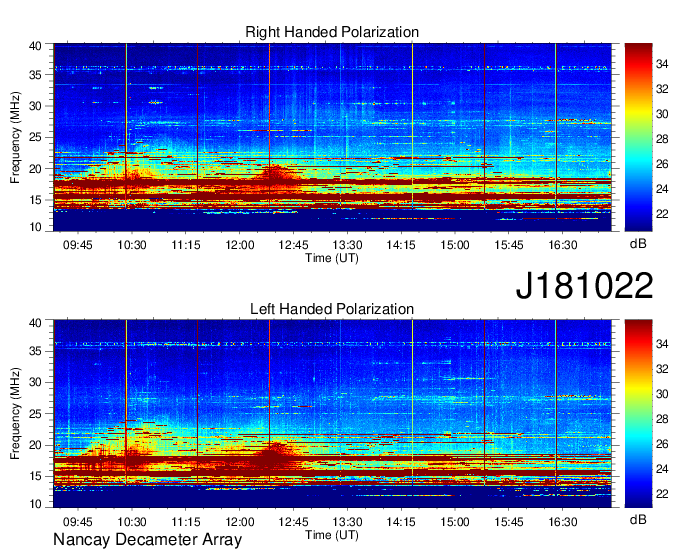Click the 12:45 tick of the left-handed plot

click(294, 522)
